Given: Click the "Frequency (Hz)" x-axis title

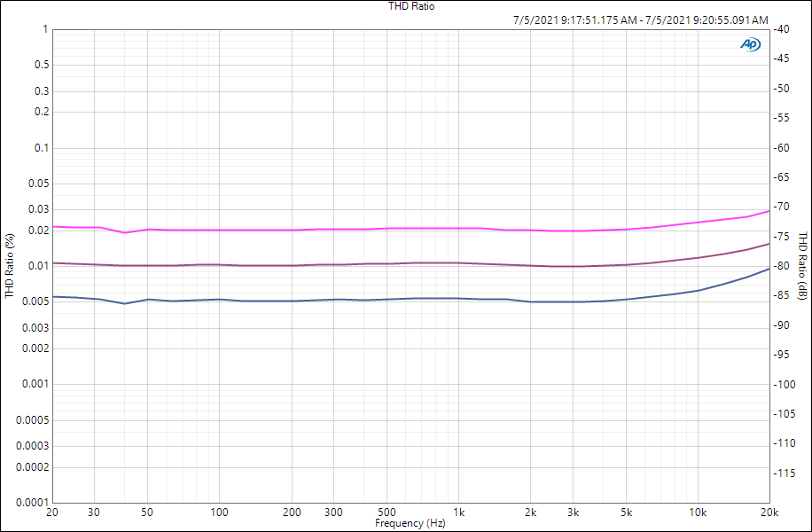Looking at the screenshot, I should pos(410,523).
